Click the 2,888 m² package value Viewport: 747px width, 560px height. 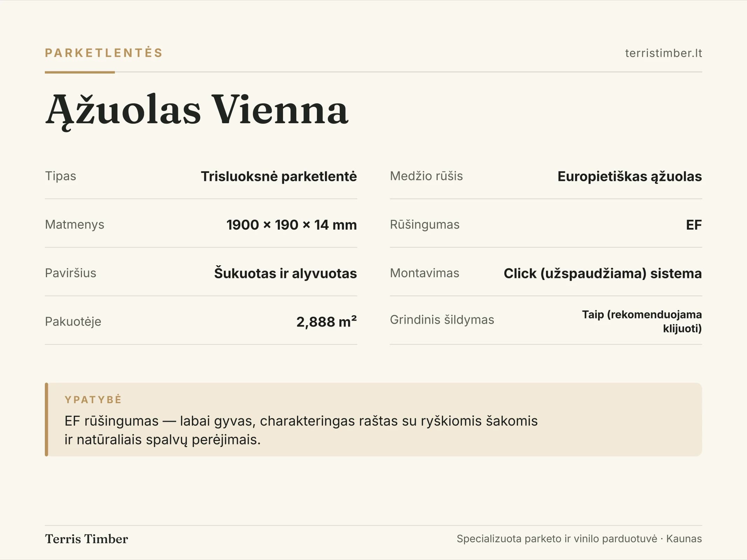[326, 322]
